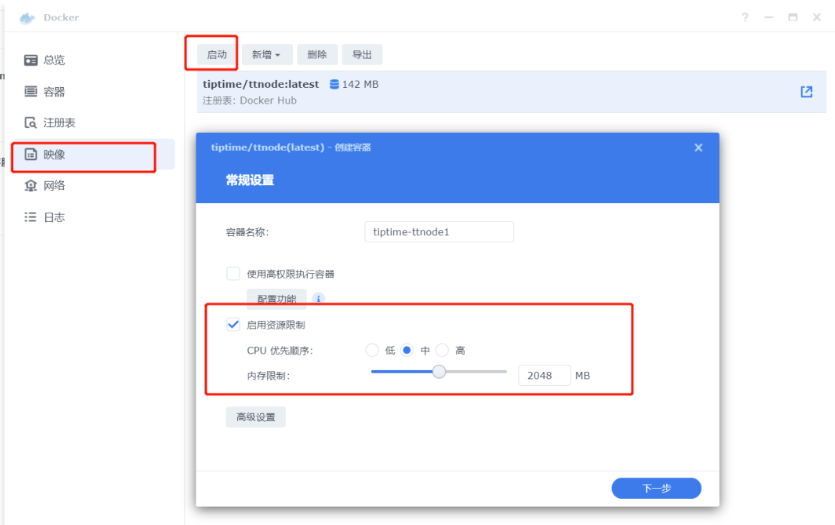Open the 总览 overview section
The height and width of the screenshot is (525, 835).
coord(54,60)
